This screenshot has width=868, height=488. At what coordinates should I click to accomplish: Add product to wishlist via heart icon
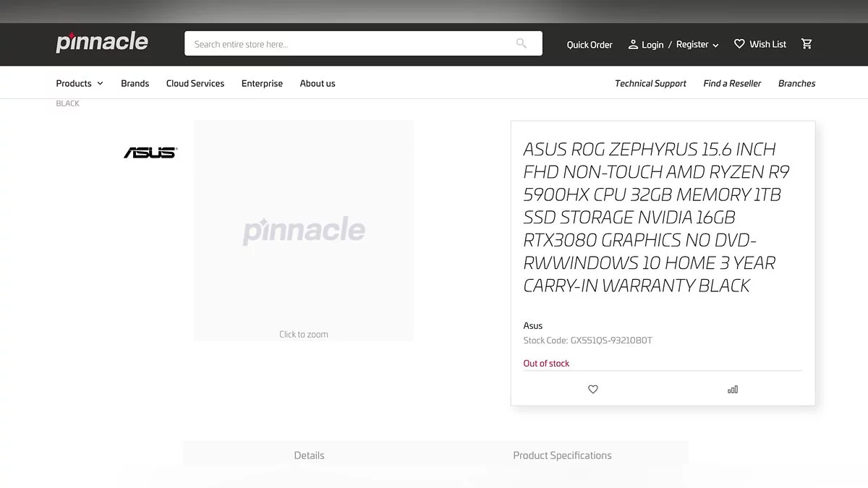pyautogui.click(x=593, y=389)
